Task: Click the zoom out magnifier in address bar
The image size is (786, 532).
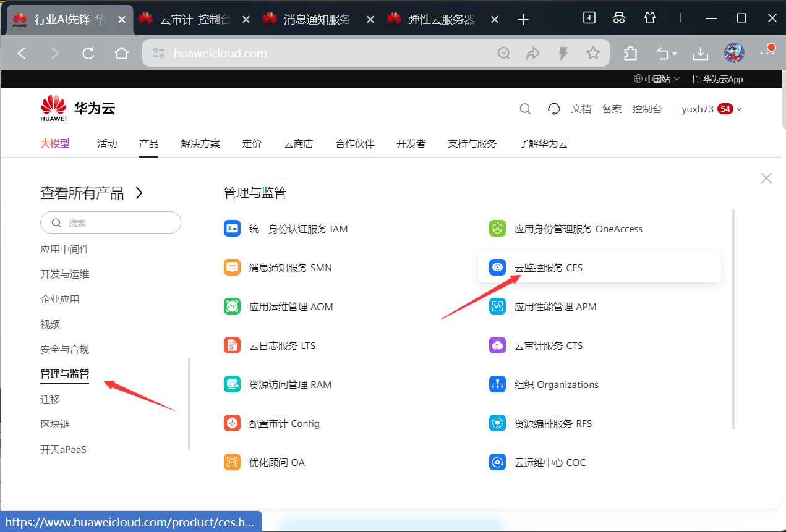Action: pos(504,54)
